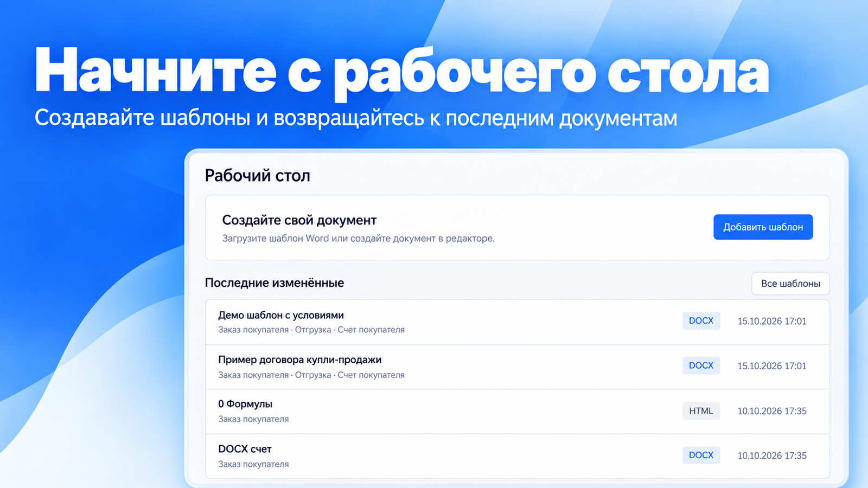Image resolution: width=868 pixels, height=488 pixels.
Task: Click DOCX badge in Пример договора row
Action: (701, 365)
